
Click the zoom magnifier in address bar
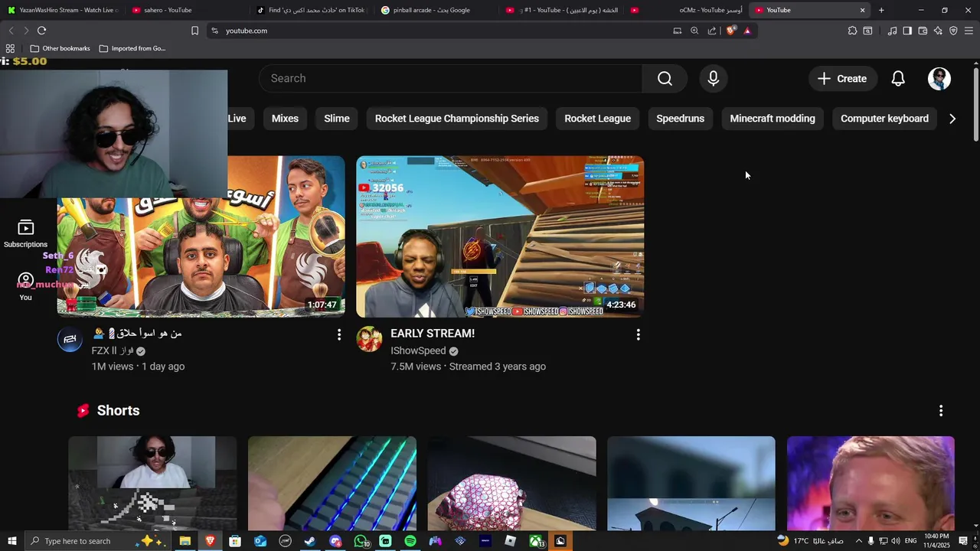(x=694, y=31)
